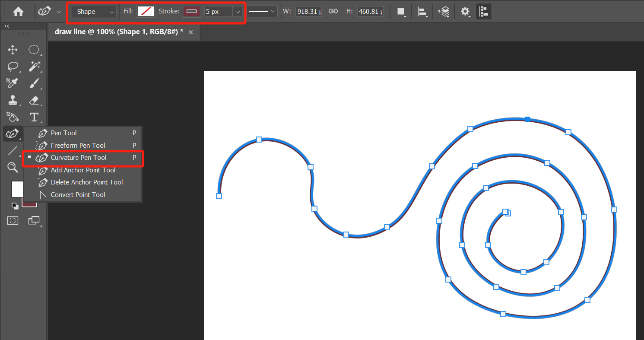Select the Eraser tool
This screenshot has width=644, height=340.
pos(34,100)
